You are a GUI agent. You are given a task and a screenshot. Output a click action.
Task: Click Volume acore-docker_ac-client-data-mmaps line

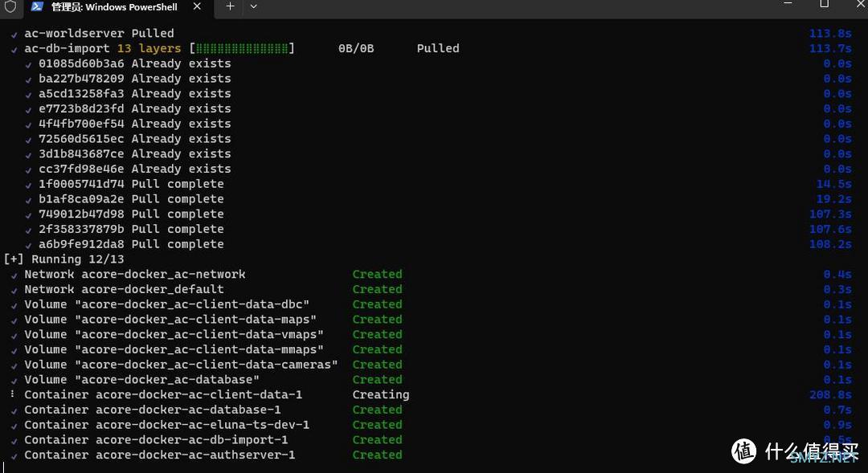tap(174, 349)
